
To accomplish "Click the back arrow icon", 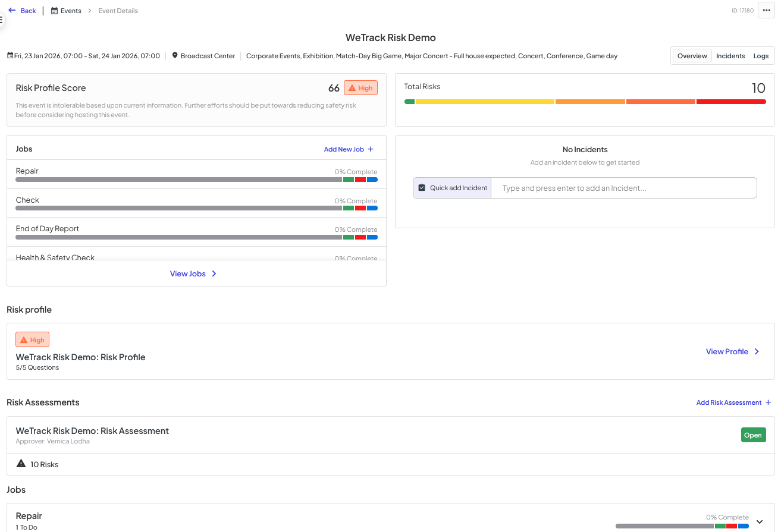I will pos(12,10).
